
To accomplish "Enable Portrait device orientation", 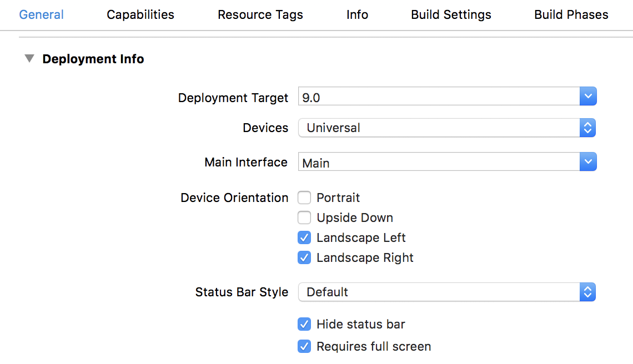I will coord(304,198).
